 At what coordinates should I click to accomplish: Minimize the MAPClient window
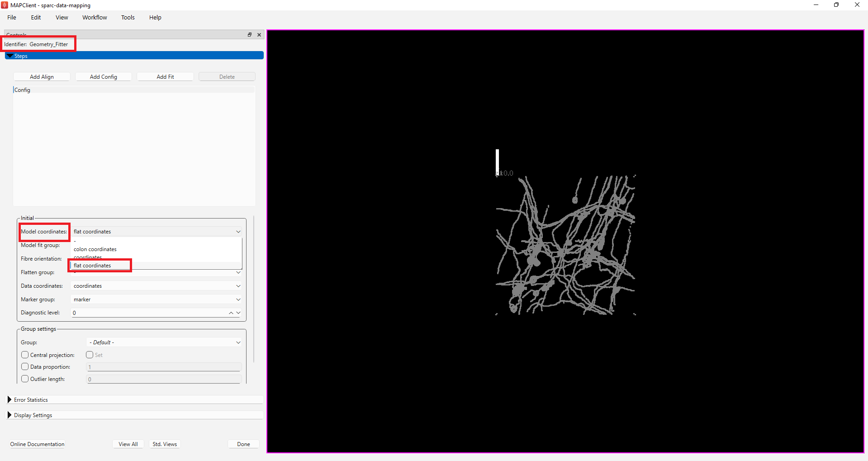pyautogui.click(x=816, y=5)
